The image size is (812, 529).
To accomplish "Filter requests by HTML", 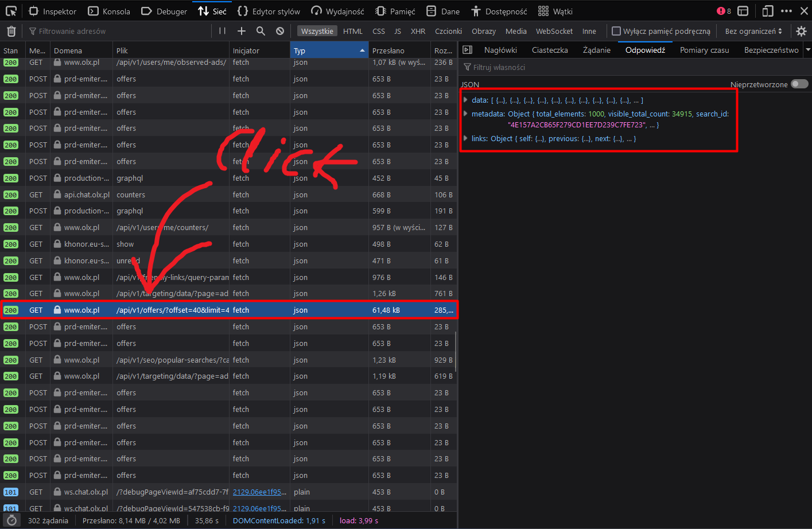I will [x=353, y=31].
